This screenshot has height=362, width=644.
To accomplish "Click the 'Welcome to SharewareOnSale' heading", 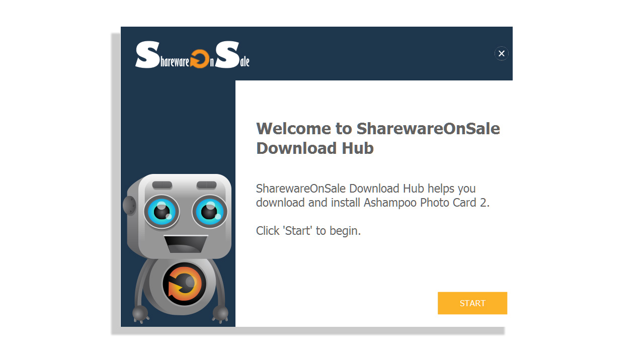I will [x=378, y=128].
